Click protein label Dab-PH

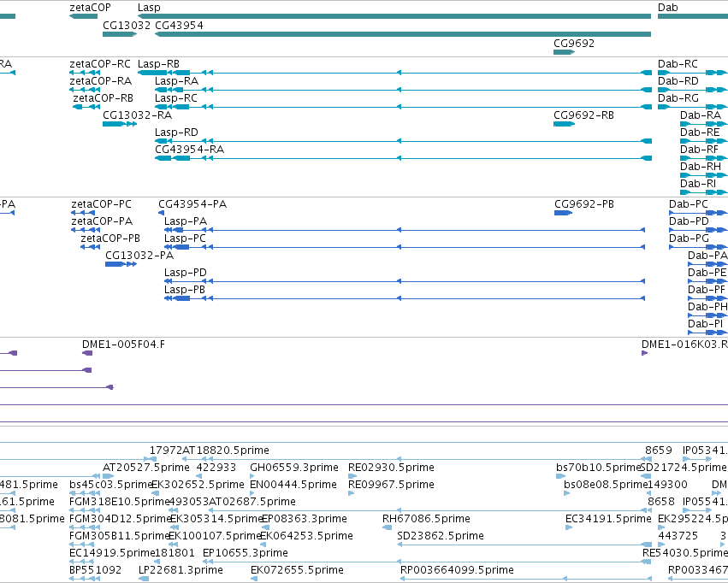[707, 308]
